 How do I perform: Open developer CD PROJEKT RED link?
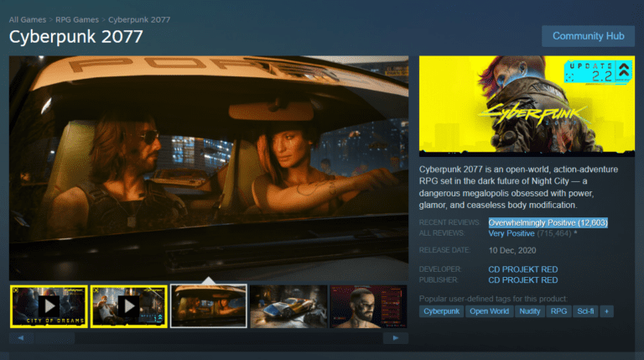[x=523, y=269]
